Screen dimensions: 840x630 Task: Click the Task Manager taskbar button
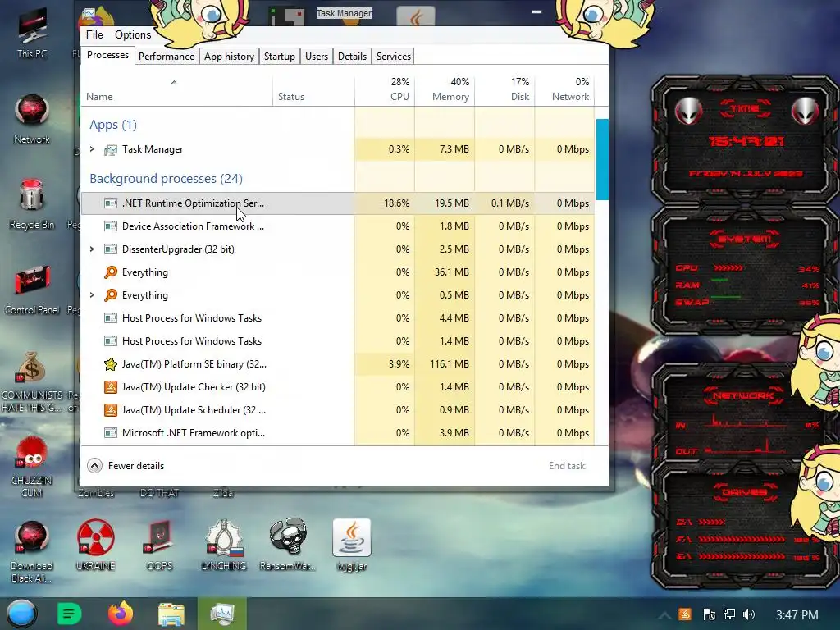coord(222,614)
